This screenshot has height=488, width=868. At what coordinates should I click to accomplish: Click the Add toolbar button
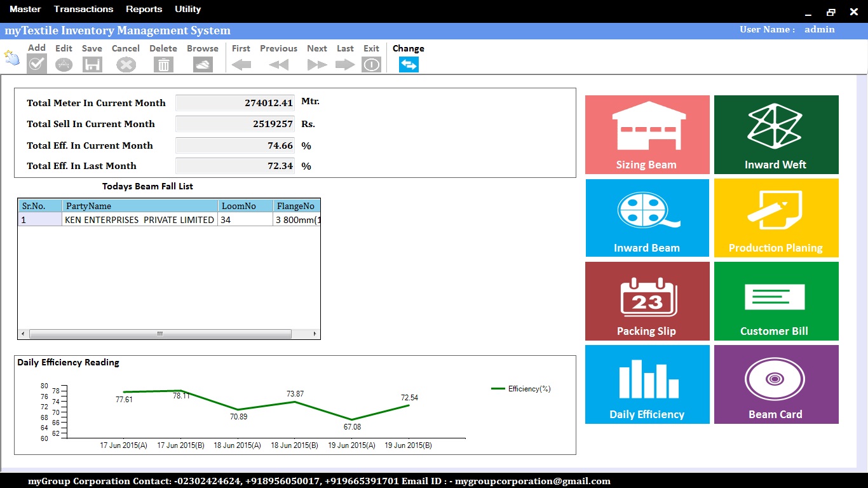37,64
